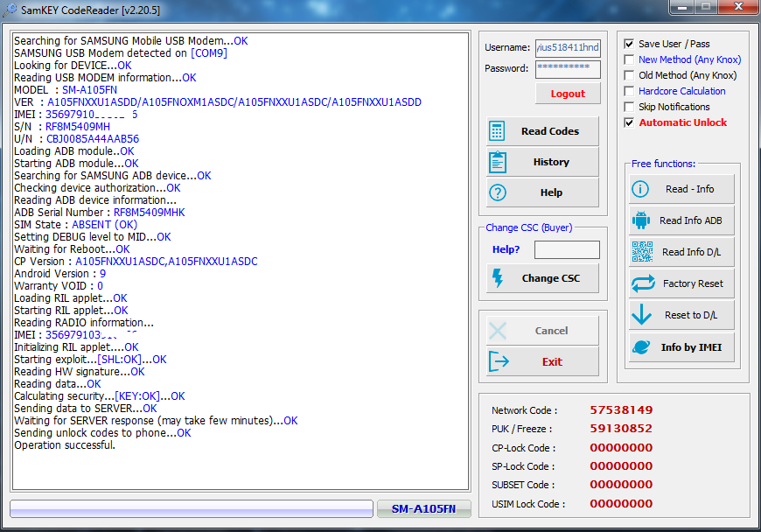Screen dimensions: 761x532
Task: Click the question mark icon on Help
Action: click(498, 192)
